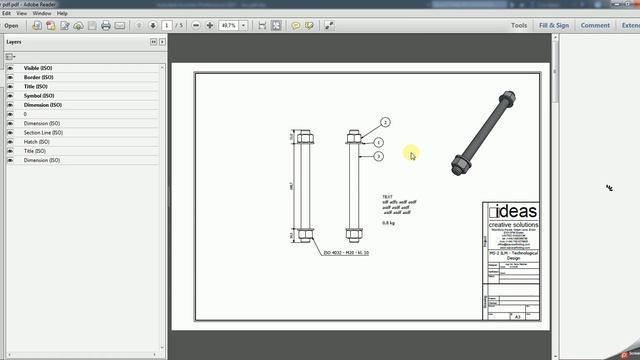Screen dimensions: 640x360
Task: Click the Layers panel title
Action: [x=13, y=42]
